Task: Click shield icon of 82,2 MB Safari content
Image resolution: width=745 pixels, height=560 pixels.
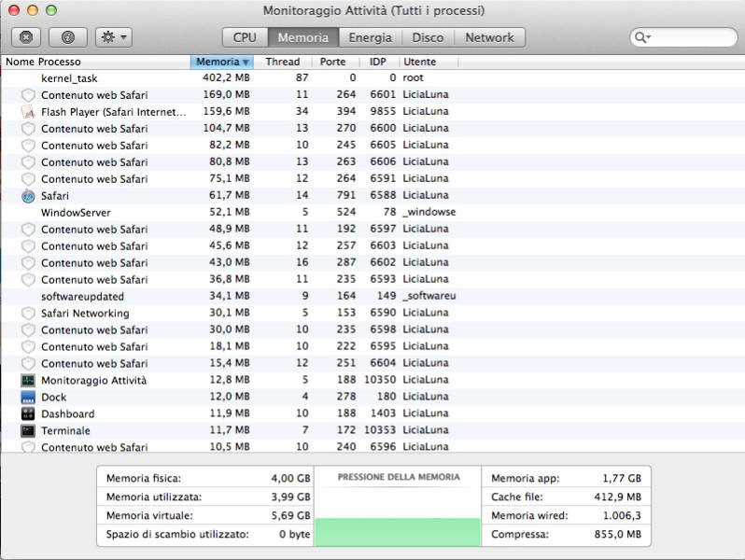Action: click(28, 146)
